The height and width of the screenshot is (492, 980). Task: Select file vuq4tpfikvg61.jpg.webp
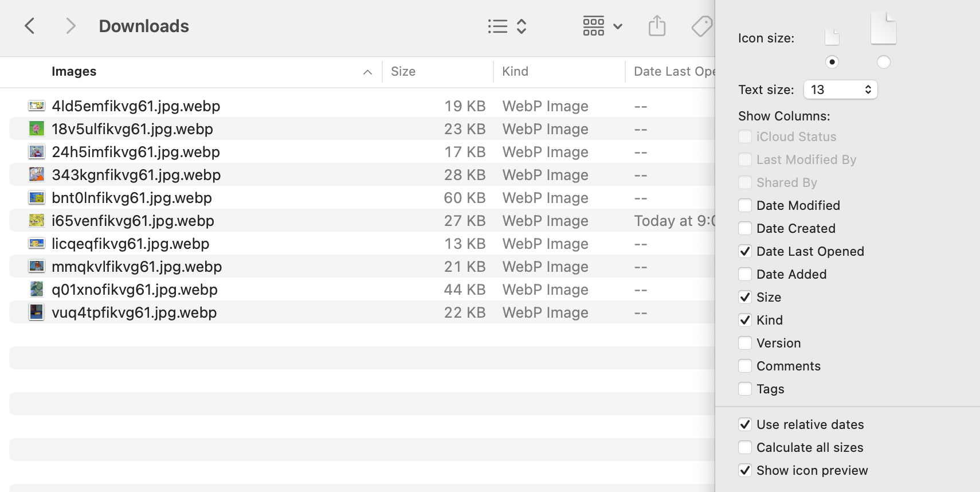pos(134,313)
